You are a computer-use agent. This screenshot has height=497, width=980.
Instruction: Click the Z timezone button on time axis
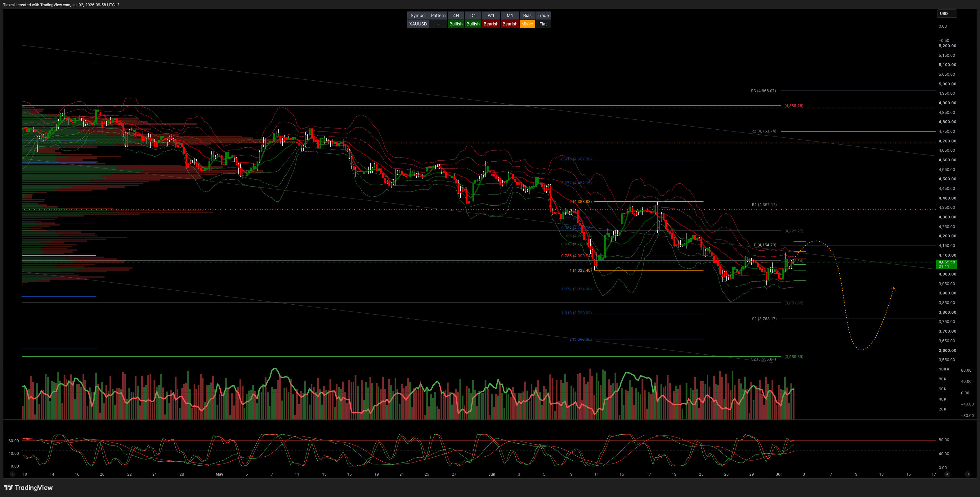[x=12, y=474]
